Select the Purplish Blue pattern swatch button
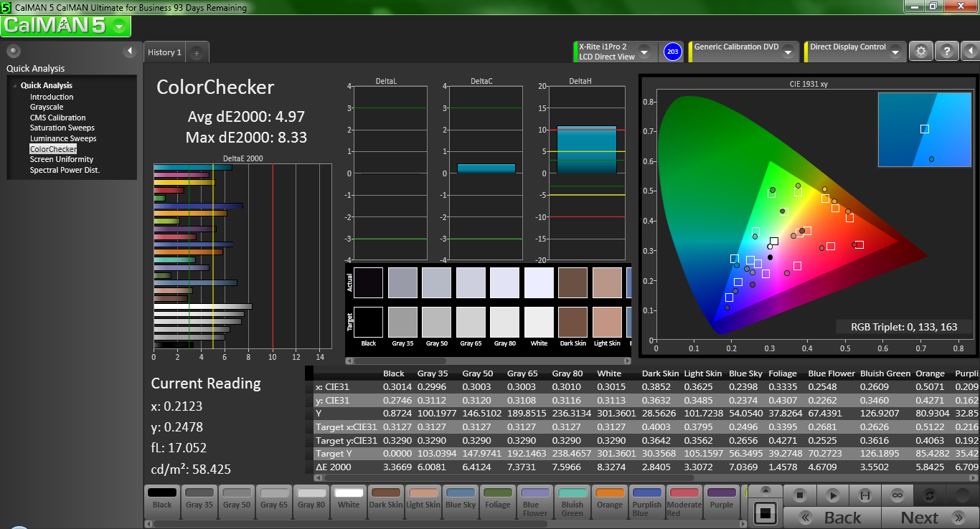 pos(647,501)
